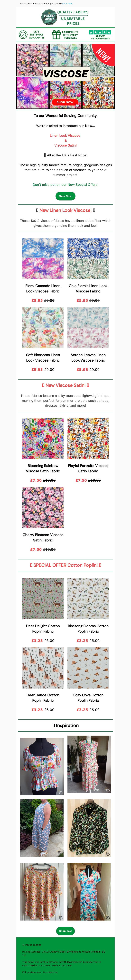
Task: Click the Unsubscribe footer link
Action: (x=50, y=972)
